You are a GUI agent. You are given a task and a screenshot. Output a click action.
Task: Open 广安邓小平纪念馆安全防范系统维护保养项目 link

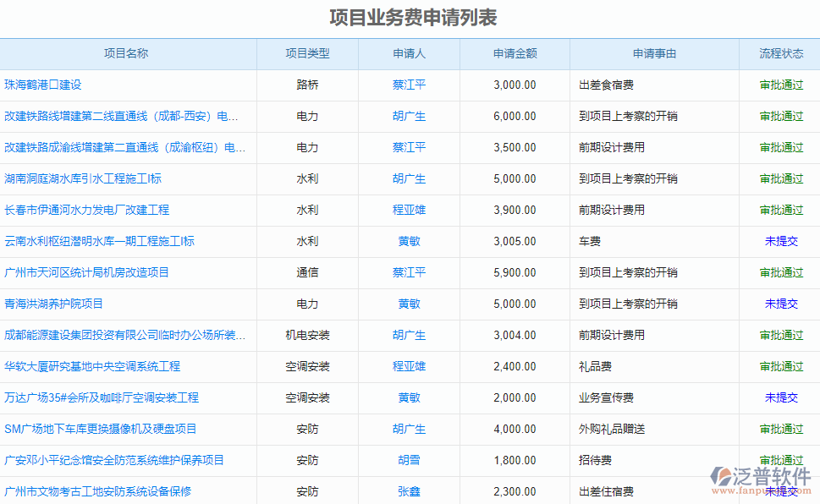pyautogui.click(x=114, y=460)
